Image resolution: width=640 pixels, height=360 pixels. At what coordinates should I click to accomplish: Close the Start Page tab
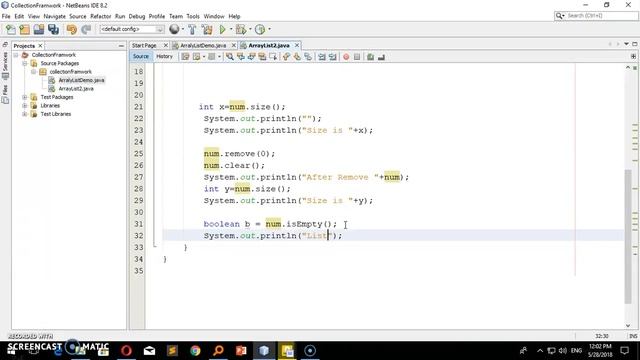point(165,45)
